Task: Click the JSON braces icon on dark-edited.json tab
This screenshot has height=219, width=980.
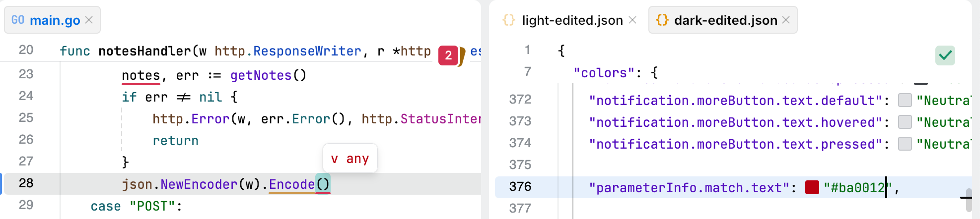Action: pos(662,20)
